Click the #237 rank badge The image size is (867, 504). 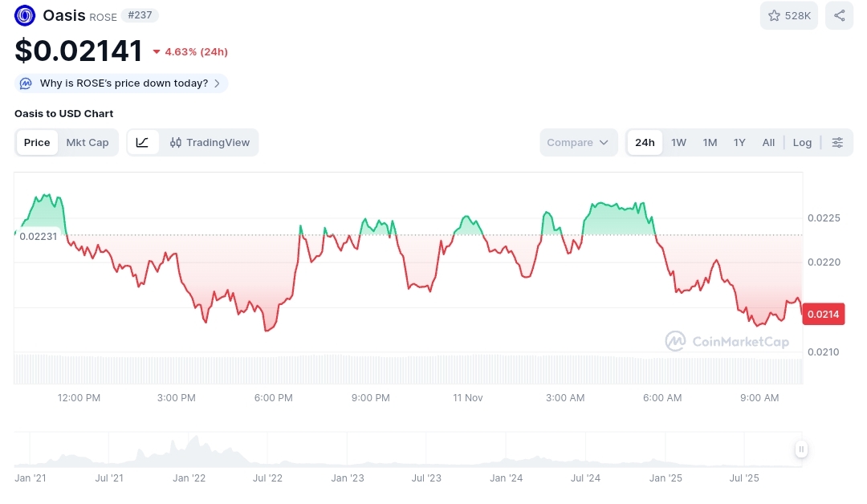[x=140, y=15]
